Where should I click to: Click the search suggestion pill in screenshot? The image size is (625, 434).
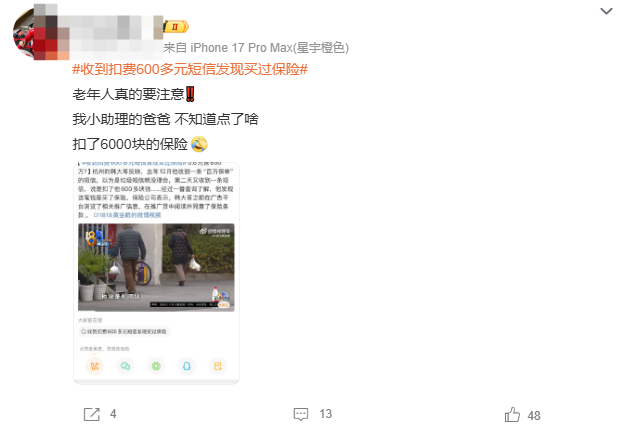click(124, 332)
